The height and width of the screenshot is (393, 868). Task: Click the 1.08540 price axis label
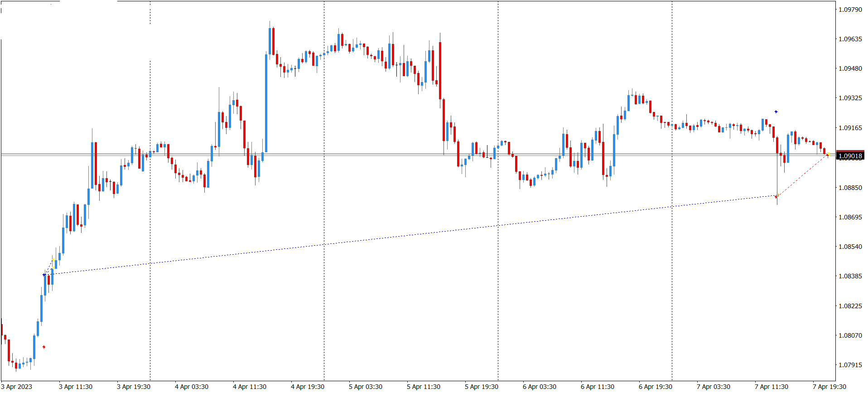[850, 247]
